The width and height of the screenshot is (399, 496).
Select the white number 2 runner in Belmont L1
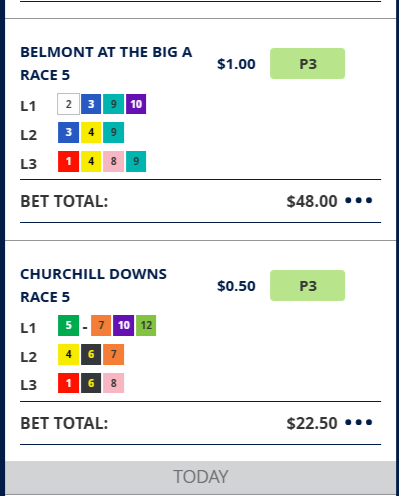coord(68,104)
